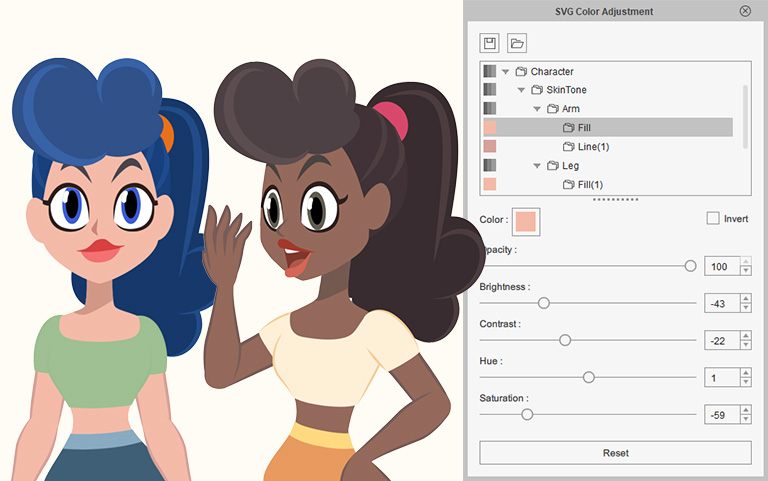Click the color swatch beside Fill(1)
The height and width of the screenshot is (481, 768).
[490, 184]
